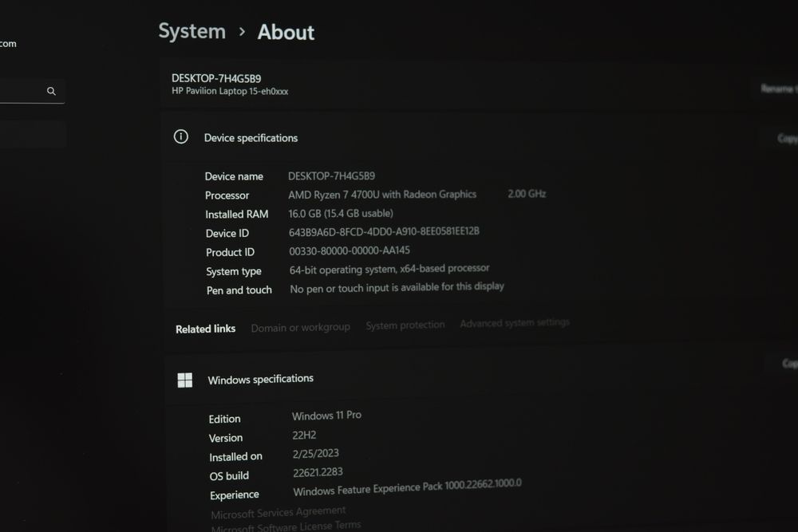Select Device name value DESKTOP-7H4G5B9 in specifications
Image resolution: width=798 pixels, height=532 pixels.
(332, 176)
